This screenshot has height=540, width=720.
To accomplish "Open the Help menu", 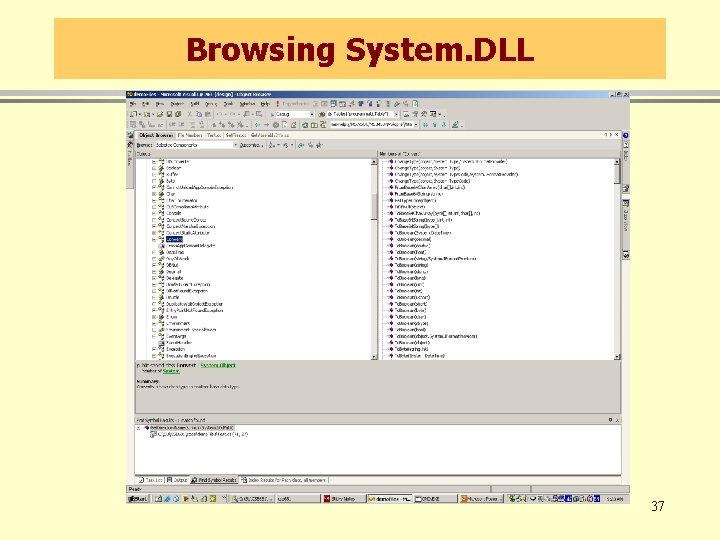I will point(265,104).
